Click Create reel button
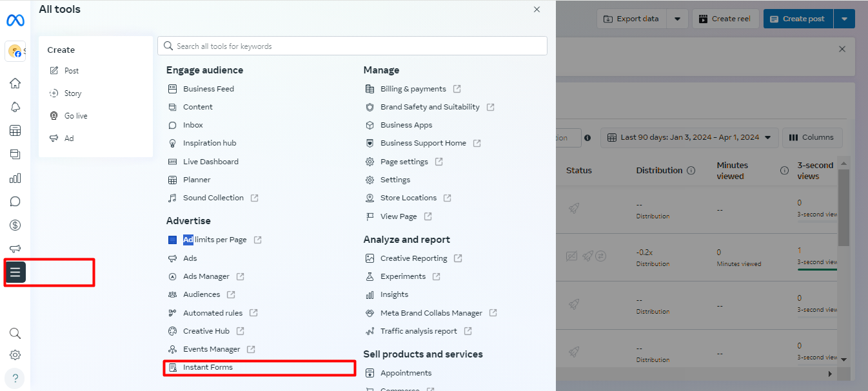 point(725,19)
